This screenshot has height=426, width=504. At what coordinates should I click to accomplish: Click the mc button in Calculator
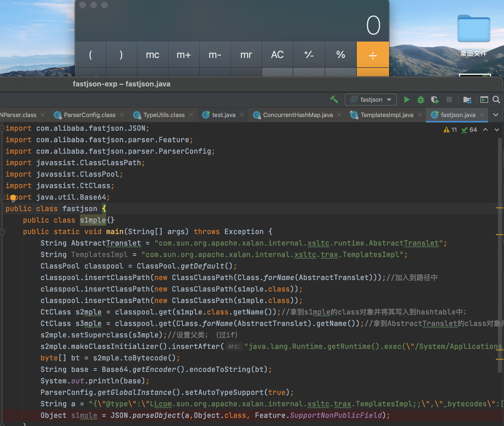152,55
